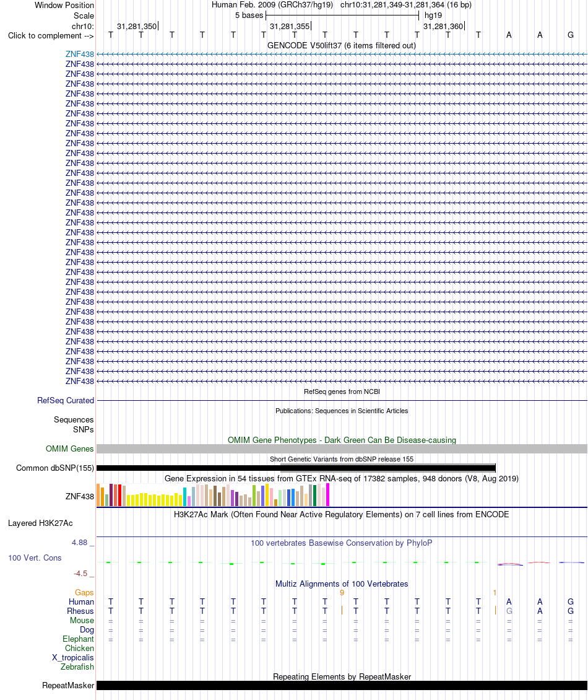Viewport: 588px width, 700px height.
Task: Click the 31,281,355 position label
Action: coord(290,27)
